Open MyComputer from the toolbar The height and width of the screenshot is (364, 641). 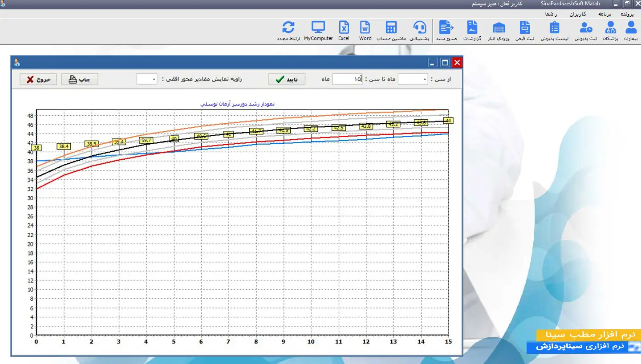[318, 31]
